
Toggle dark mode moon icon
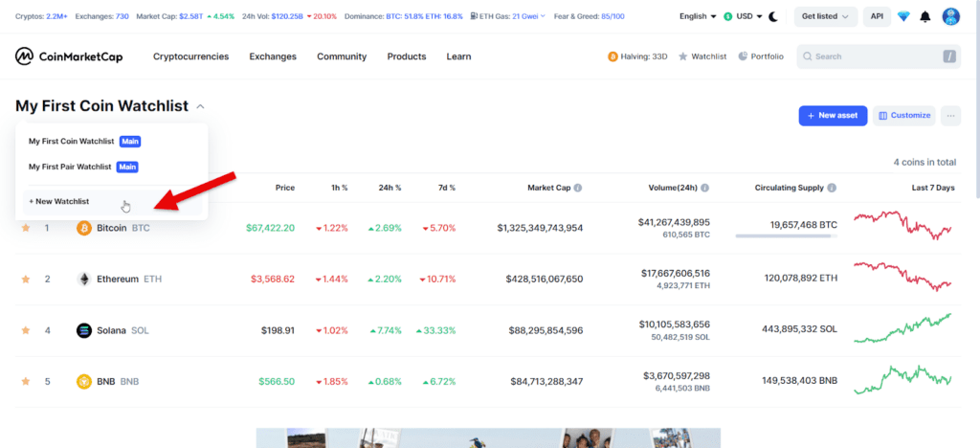[773, 17]
